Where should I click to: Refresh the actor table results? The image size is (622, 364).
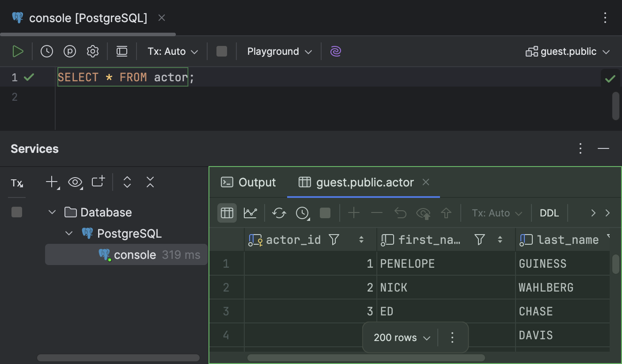point(279,213)
